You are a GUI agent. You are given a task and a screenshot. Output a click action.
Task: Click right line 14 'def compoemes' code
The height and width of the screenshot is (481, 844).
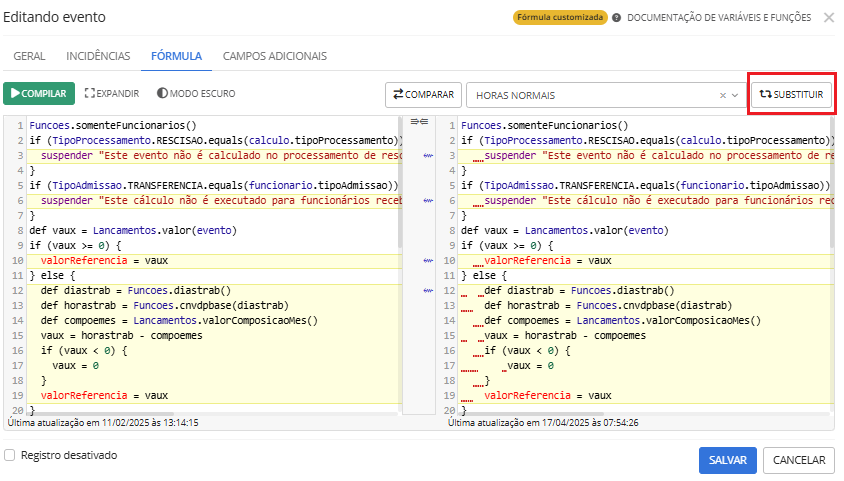coord(623,321)
